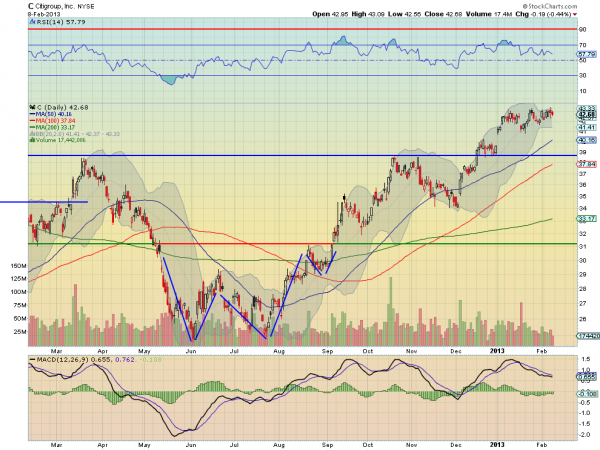Click the -1.0 label on MACD axis
This screenshot has height=450, width=600.
pyautogui.click(x=584, y=413)
